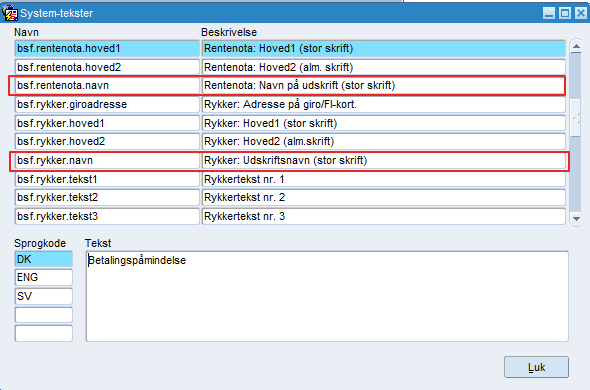This screenshot has width=590, height=390.
Task: Select the bsf.rentenota.navn name field
Action: click(x=107, y=85)
